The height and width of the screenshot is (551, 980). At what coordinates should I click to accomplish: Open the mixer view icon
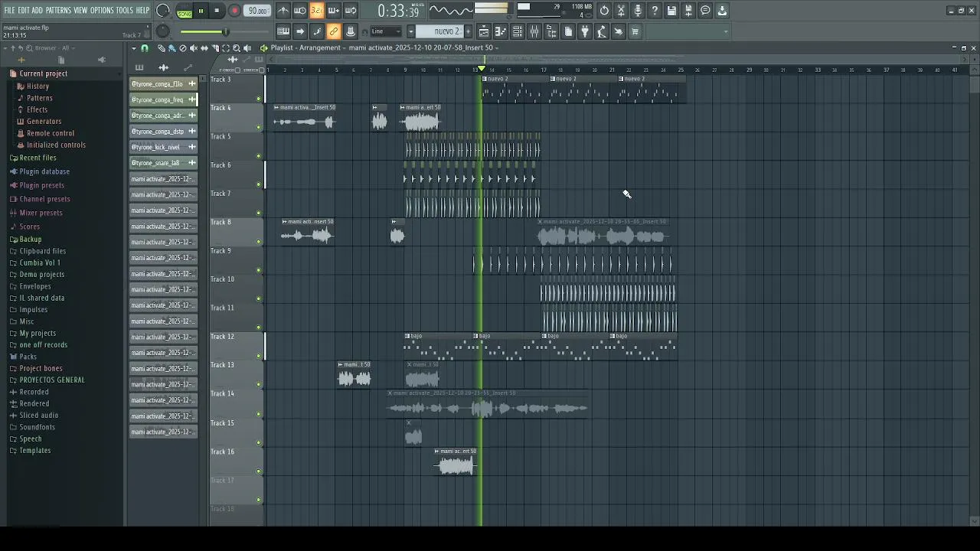[534, 31]
